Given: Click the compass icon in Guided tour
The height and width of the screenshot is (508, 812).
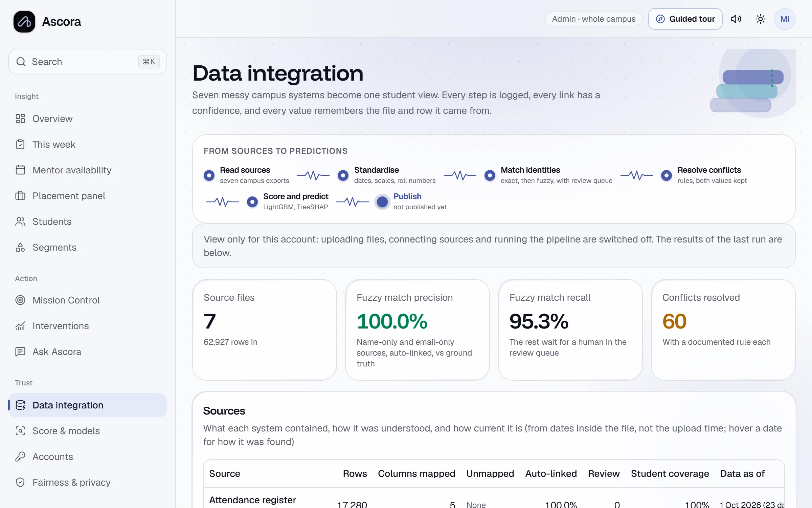Looking at the screenshot, I should (660, 19).
